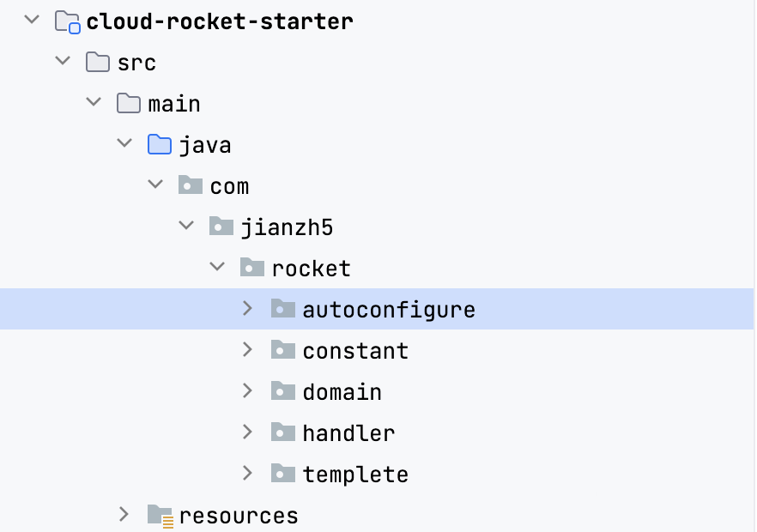Screen dimensions: 757x532
Task: Select the templete package in the tree
Action: [x=355, y=473]
